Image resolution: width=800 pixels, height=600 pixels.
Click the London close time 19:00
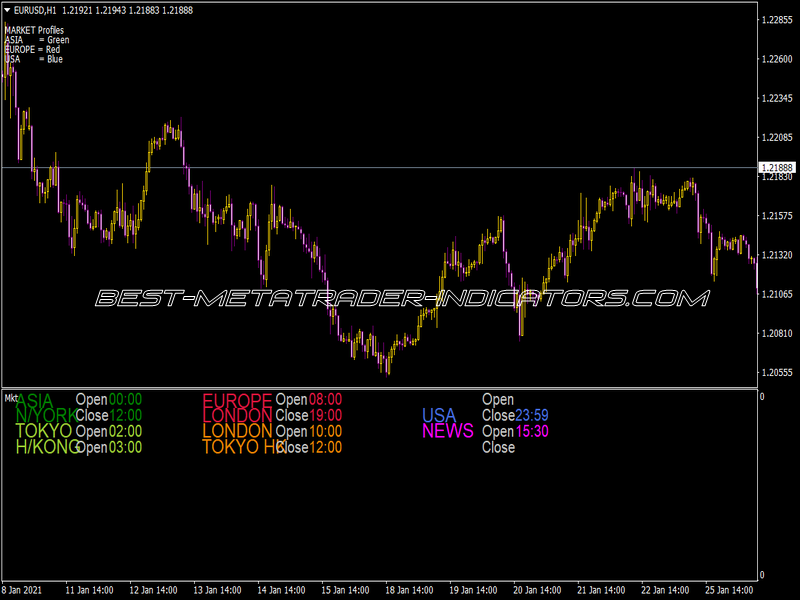[326, 415]
